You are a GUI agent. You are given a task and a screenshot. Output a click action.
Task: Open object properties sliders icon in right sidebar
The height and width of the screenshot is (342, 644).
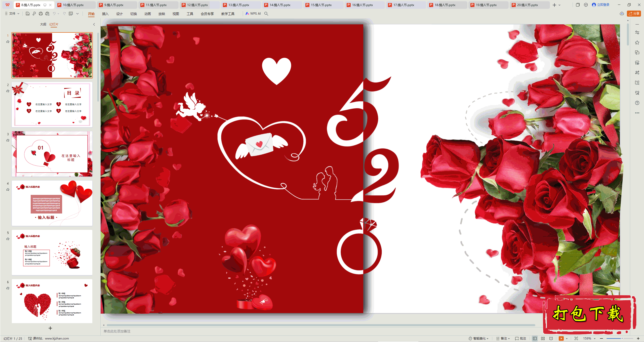pos(637,32)
